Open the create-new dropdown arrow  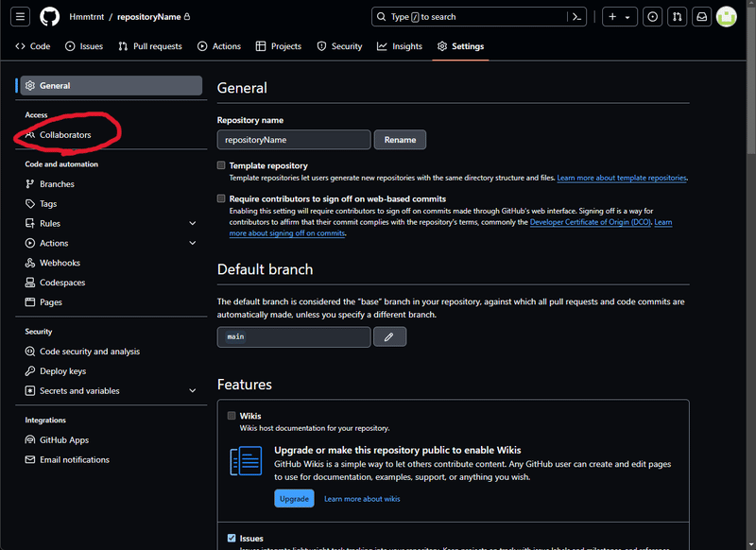coord(627,17)
